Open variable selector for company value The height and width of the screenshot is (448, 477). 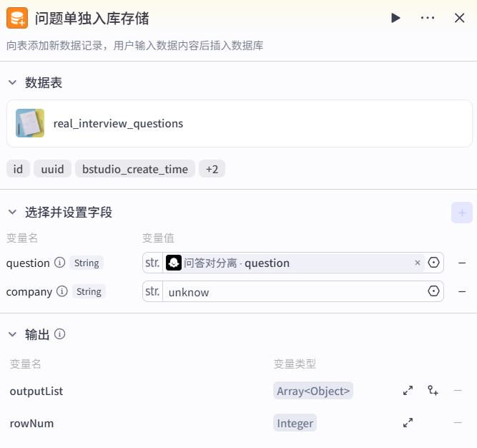point(433,291)
